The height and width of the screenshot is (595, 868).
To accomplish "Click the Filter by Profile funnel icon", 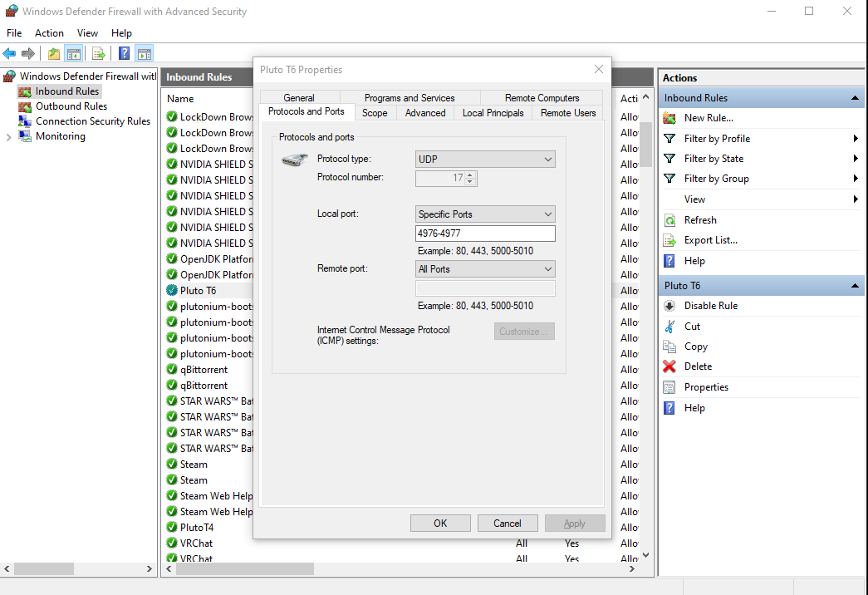I will (669, 139).
